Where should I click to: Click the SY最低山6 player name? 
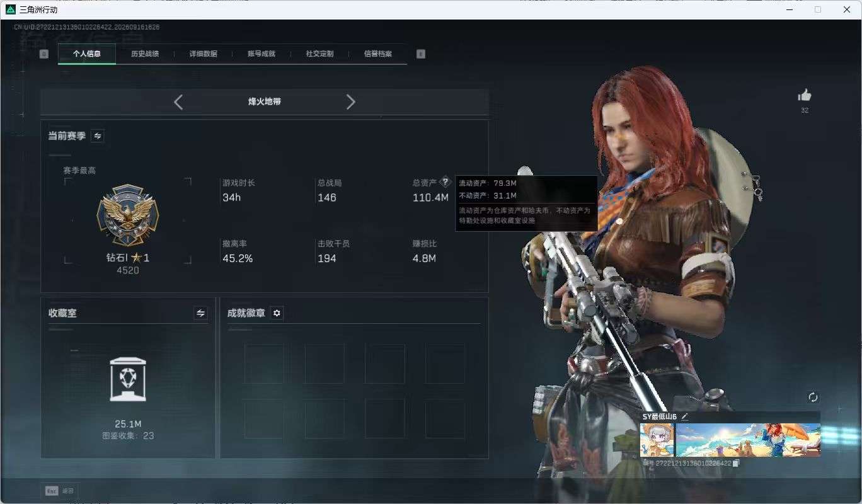point(660,416)
